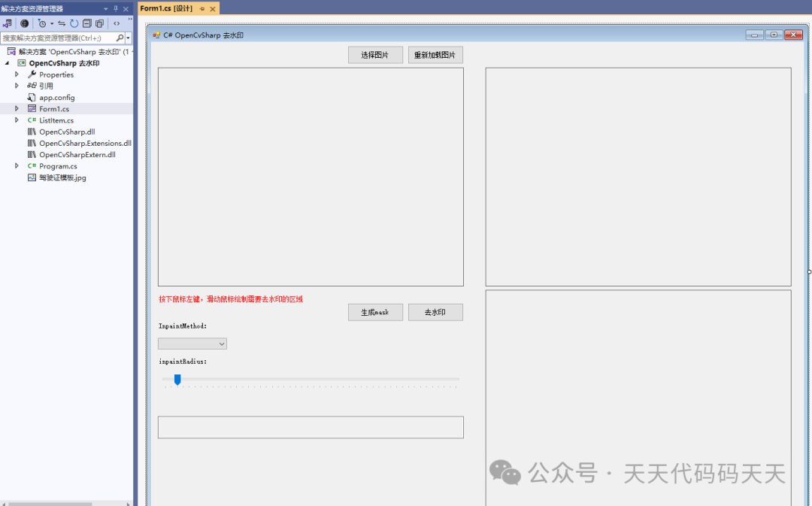Click the refresh icon in Solution Explorer
812x506 pixels.
(x=74, y=23)
